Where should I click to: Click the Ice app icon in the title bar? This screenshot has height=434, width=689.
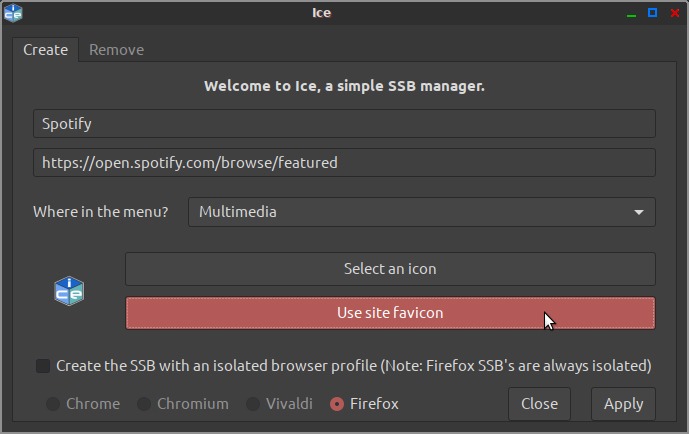tap(13, 13)
